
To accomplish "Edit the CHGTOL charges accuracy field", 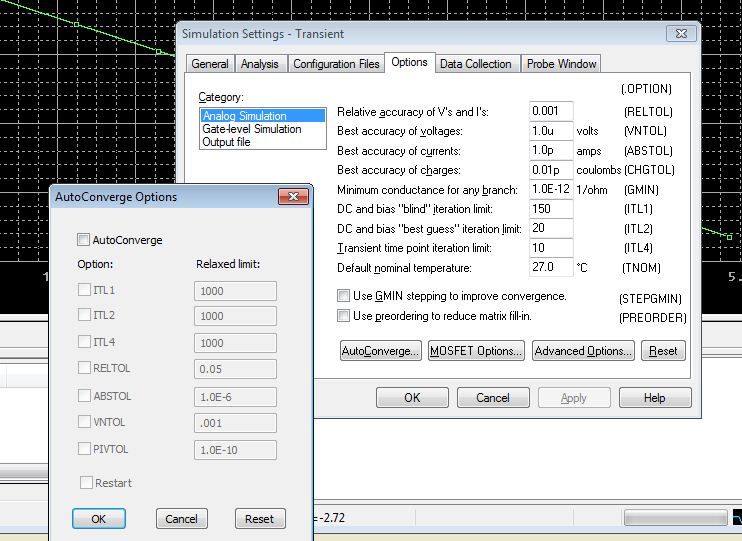I will tap(551, 169).
